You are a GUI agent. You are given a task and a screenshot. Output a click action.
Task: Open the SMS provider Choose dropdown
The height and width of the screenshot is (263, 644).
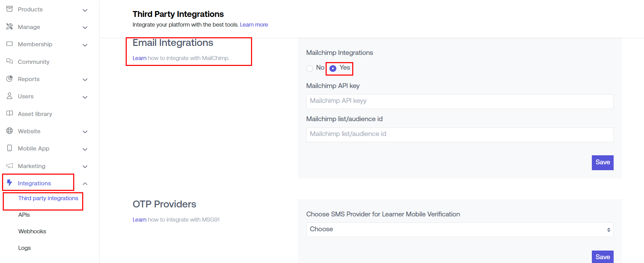point(460,230)
